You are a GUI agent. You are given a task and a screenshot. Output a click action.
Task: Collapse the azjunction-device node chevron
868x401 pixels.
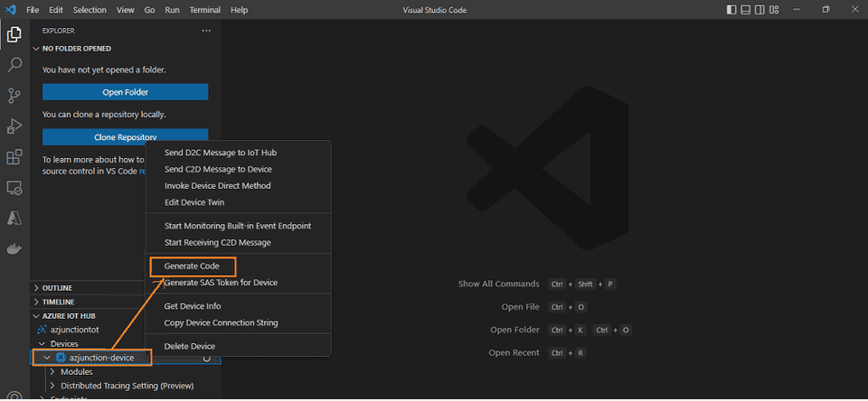tap(47, 358)
